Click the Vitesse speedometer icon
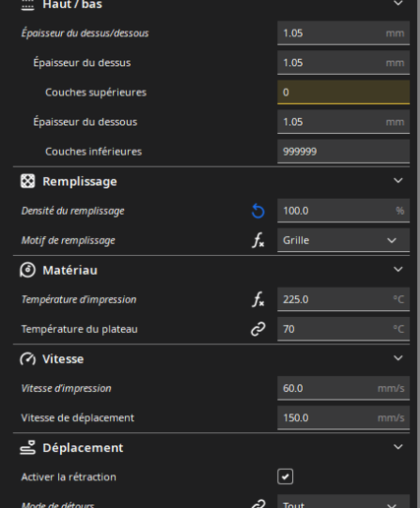 [28, 359]
